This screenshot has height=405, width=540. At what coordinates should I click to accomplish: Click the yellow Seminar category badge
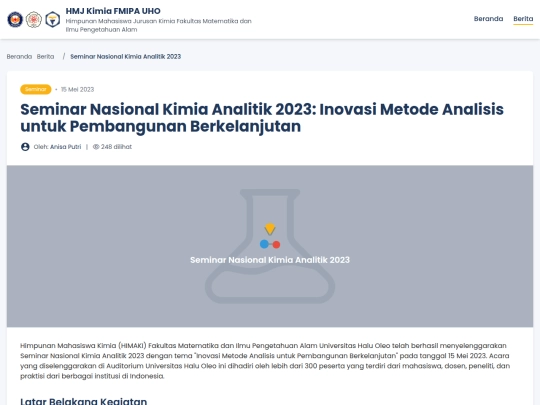point(36,89)
